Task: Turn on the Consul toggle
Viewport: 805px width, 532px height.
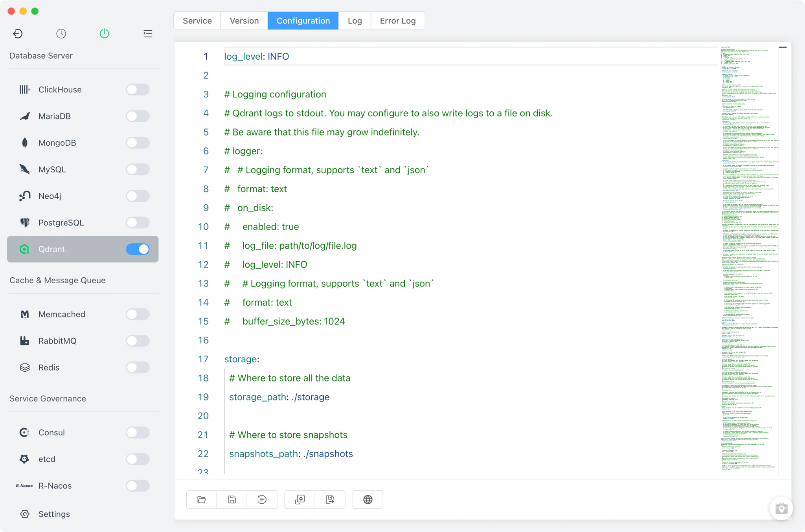Action: 138,433
